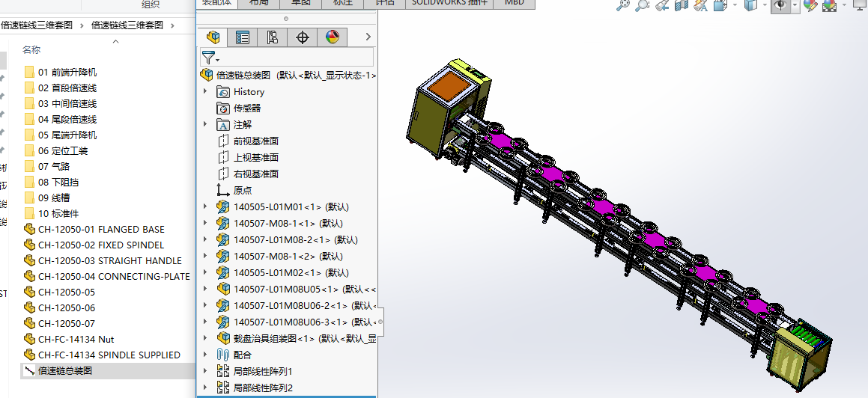Screen dimensions: 868x398
Task: Select the 载盘治具组装图<1> subassembly
Action: (296, 338)
